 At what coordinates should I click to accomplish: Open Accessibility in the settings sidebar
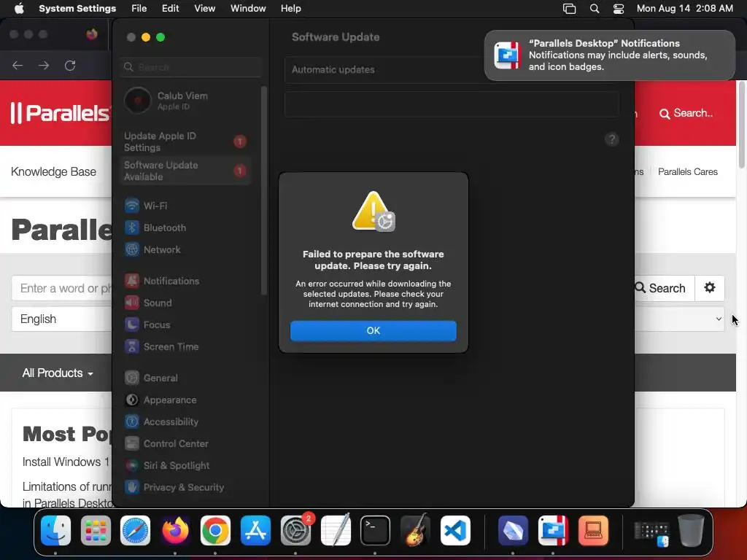click(186, 422)
